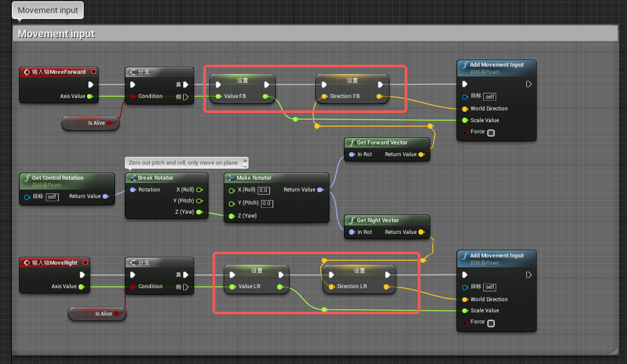Screen dimensions: 627x364
Task: Click the Direction LR yellow input pin
Action: [x=331, y=286]
